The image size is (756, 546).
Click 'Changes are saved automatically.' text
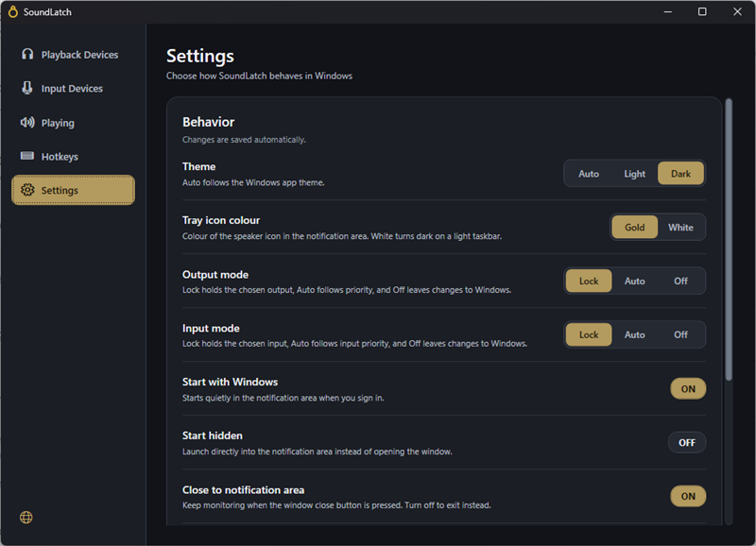tap(244, 140)
